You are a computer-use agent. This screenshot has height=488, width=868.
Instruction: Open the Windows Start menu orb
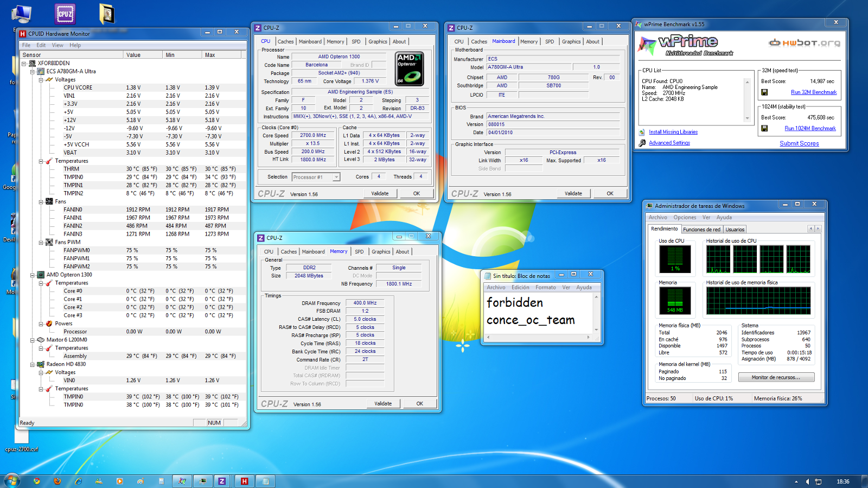11,480
